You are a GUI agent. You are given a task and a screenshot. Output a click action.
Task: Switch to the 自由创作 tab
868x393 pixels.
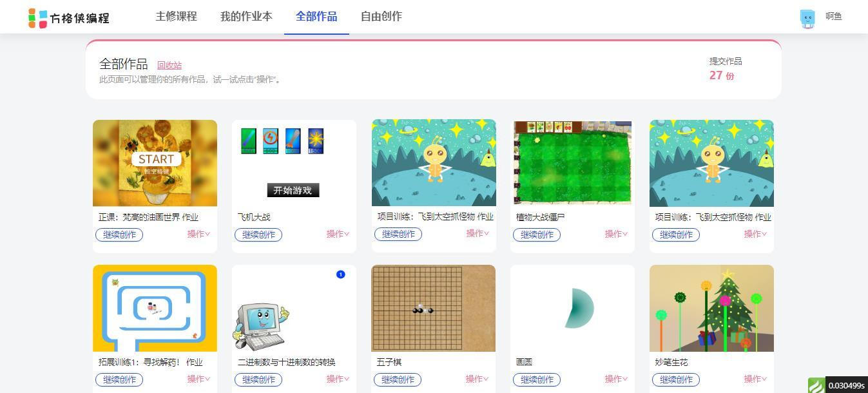click(381, 17)
